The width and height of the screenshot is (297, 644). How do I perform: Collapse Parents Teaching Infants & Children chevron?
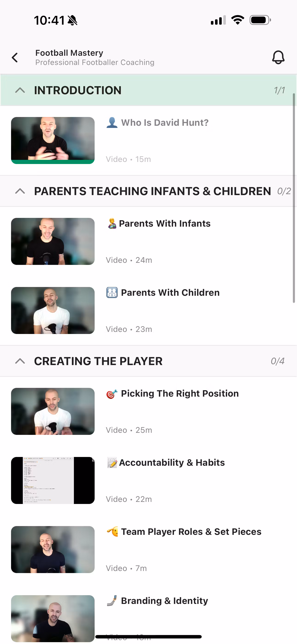[x=20, y=191]
